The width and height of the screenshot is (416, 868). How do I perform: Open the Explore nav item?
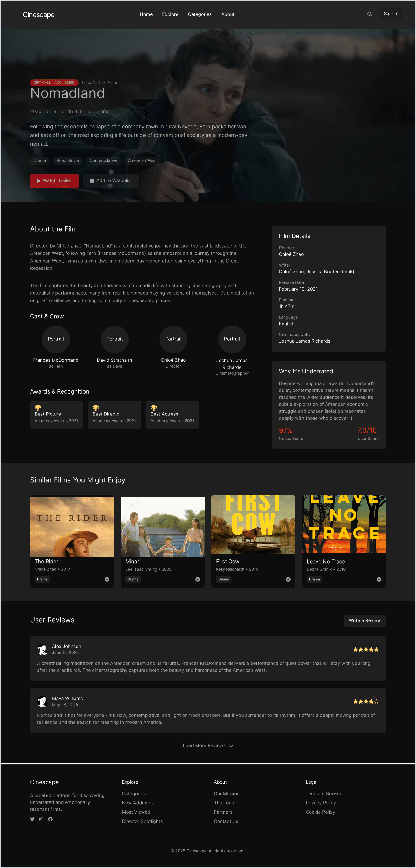170,14
